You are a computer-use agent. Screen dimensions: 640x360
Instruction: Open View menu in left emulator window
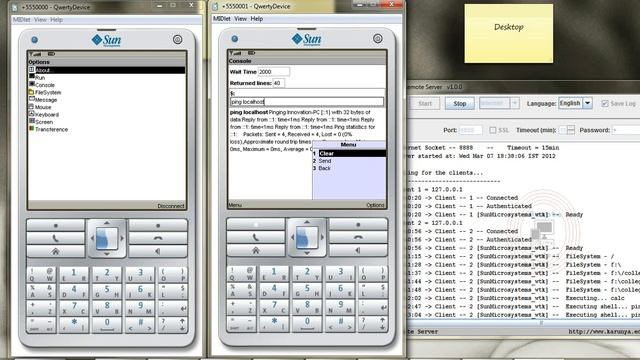[x=40, y=20]
